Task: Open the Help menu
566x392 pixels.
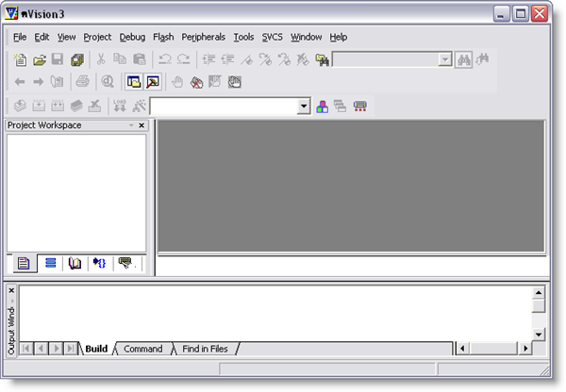Action: pos(339,37)
